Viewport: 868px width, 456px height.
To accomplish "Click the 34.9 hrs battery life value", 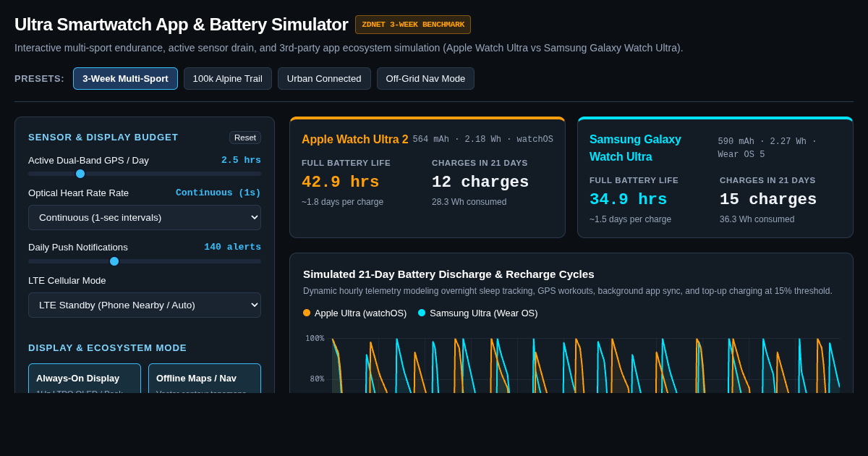I will (x=629, y=199).
